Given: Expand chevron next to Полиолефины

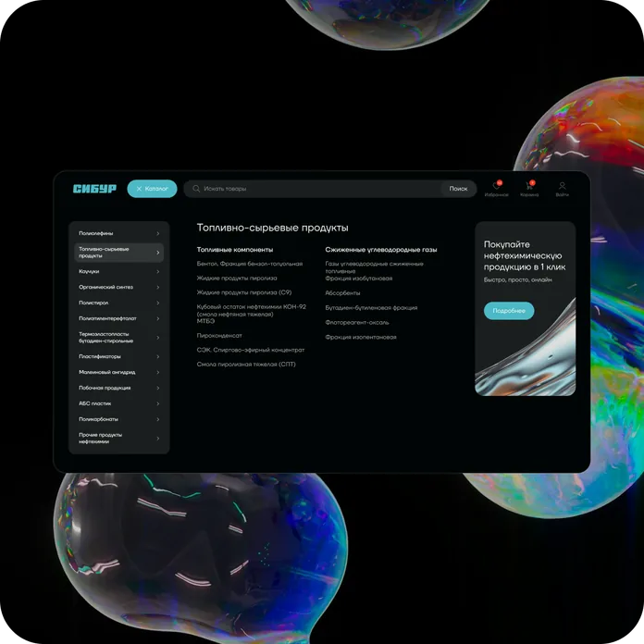Looking at the screenshot, I should tap(157, 233).
